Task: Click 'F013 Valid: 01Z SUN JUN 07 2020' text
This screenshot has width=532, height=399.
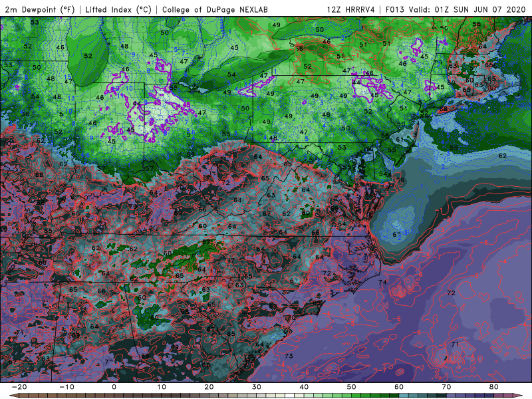Action: click(456, 10)
